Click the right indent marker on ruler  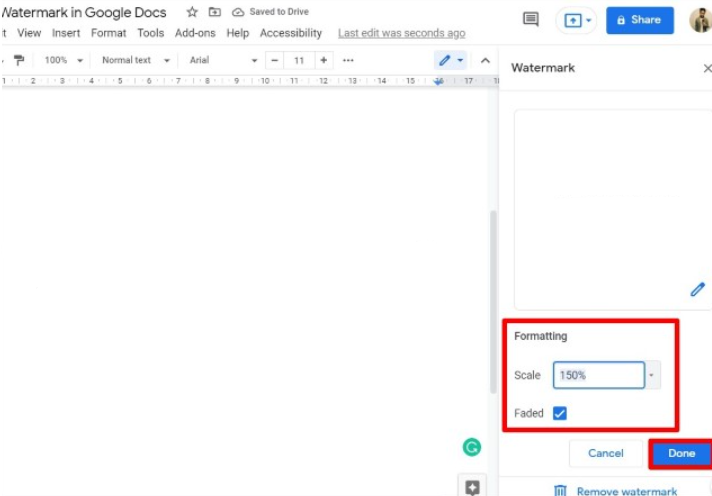pyautogui.click(x=439, y=81)
